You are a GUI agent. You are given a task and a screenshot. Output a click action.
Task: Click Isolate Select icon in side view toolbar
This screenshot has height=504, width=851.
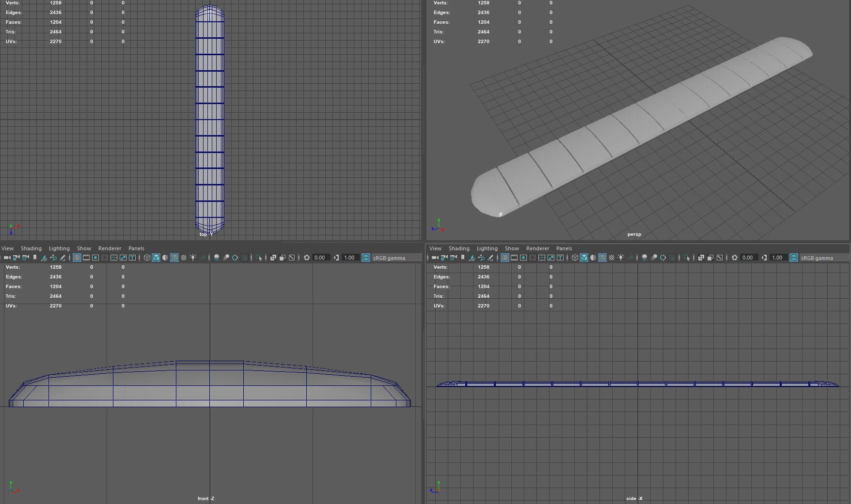(686, 258)
